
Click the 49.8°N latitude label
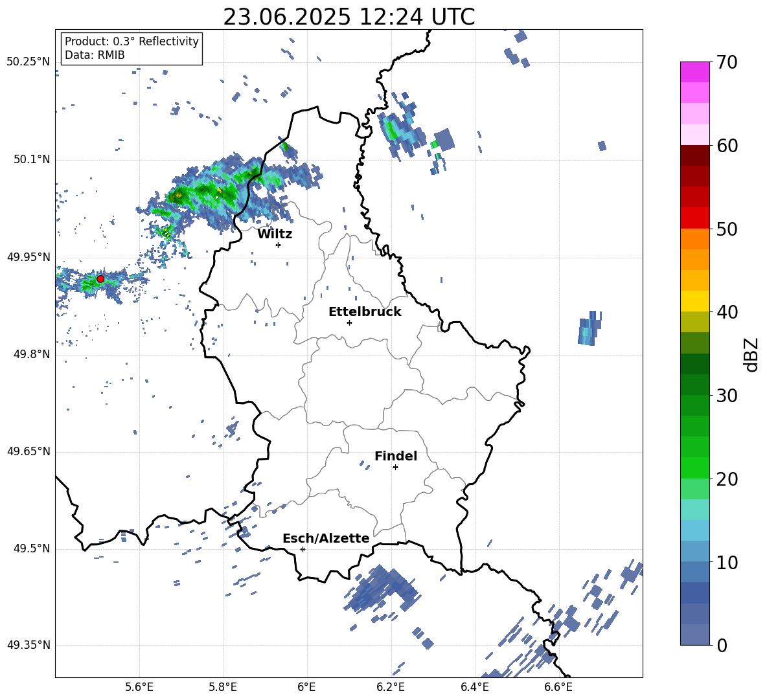32,354
